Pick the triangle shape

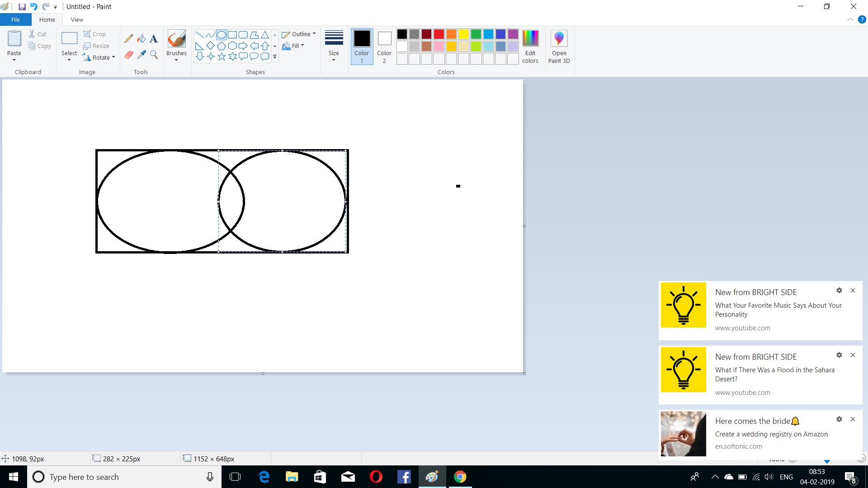pos(265,35)
